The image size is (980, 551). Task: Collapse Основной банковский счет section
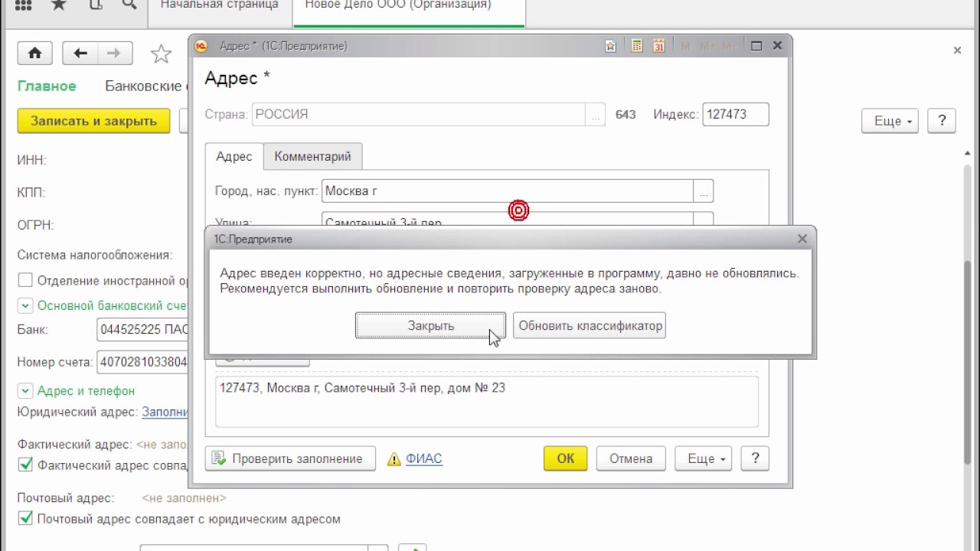click(x=25, y=305)
